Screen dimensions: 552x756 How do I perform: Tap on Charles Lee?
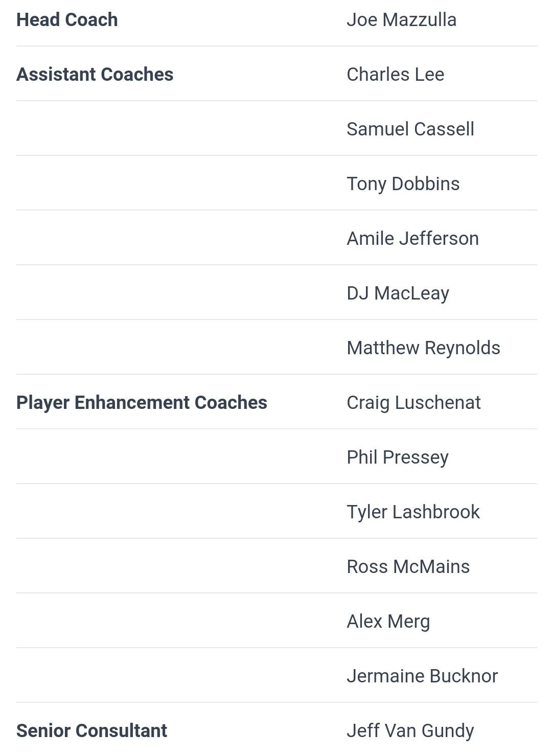coord(395,75)
